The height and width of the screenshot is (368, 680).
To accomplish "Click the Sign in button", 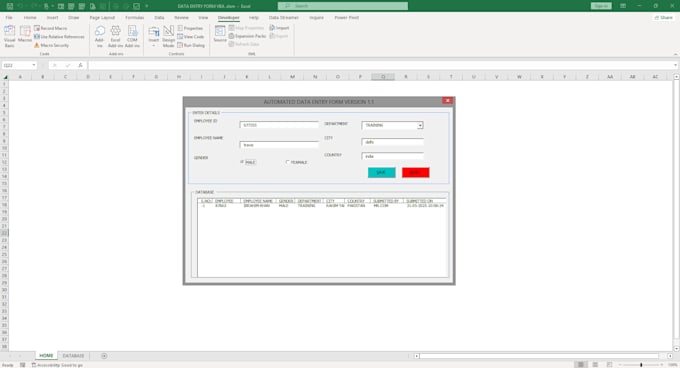I will tap(601, 6).
